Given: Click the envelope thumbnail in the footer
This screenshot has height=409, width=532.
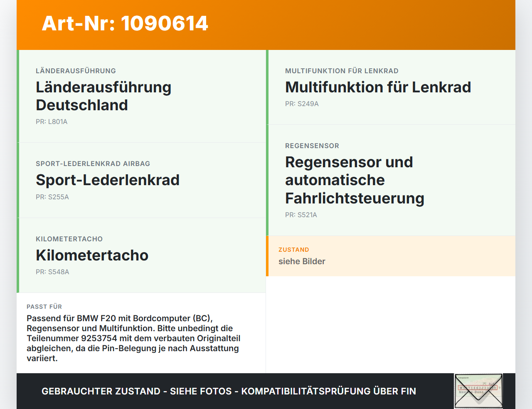Looking at the screenshot, I should 478,391.
